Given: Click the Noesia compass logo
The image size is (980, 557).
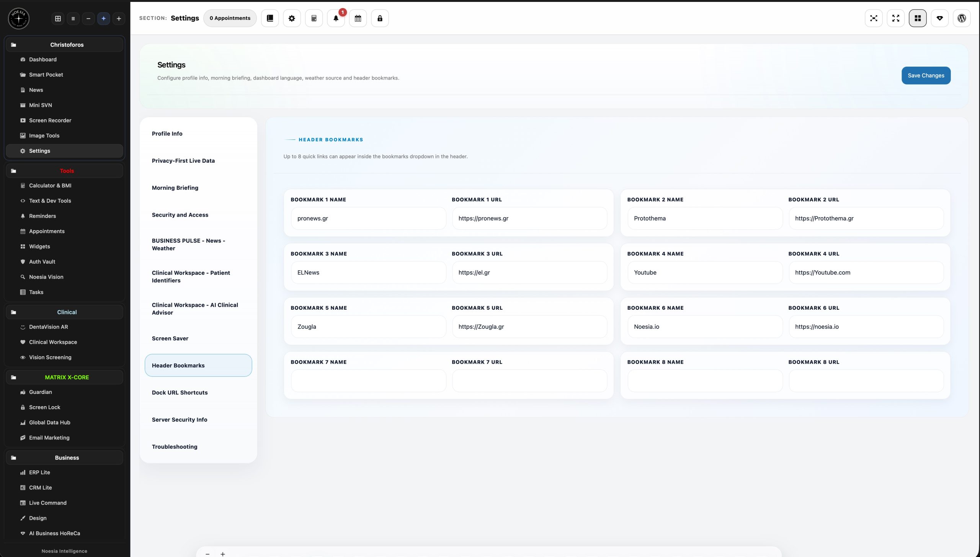Looking at the screenshot, I should 18,18.
